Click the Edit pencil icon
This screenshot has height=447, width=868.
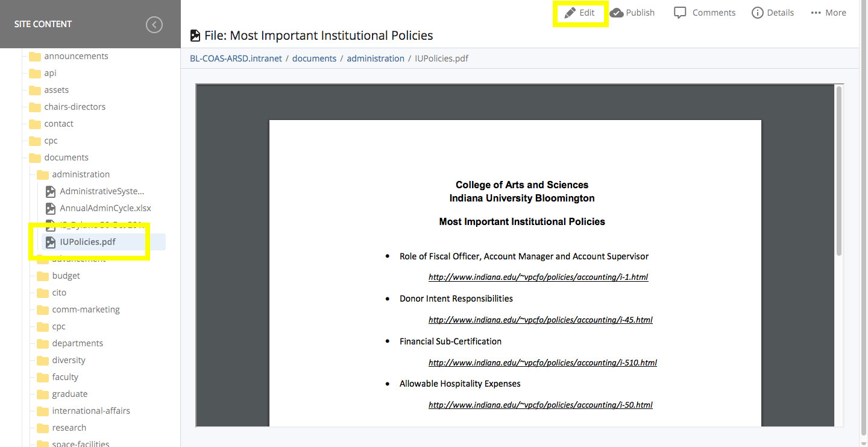[570, 13]
